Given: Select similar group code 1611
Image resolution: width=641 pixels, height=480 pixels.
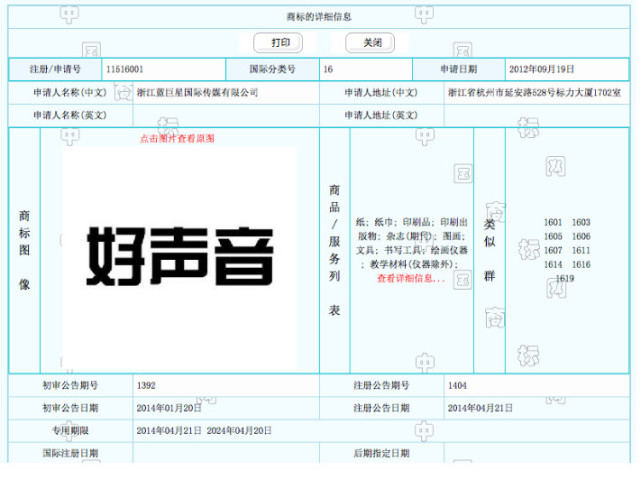Looking at the screenshot, I should click(x=581, y=250).
